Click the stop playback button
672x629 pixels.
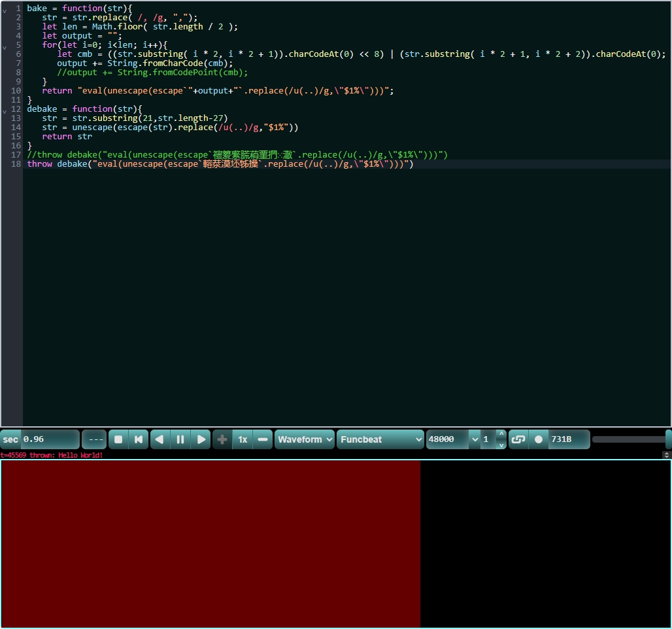tap(118, 439)
